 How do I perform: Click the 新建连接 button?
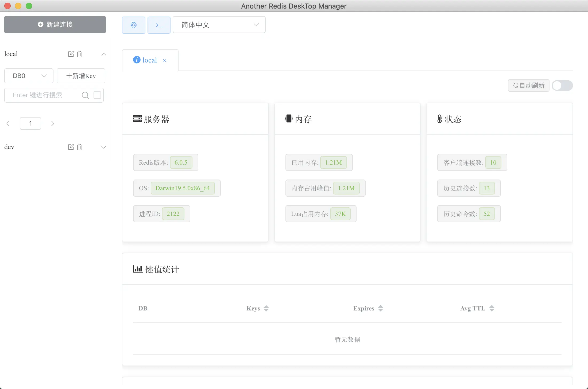pyautogui.click(x=55, y=25)
